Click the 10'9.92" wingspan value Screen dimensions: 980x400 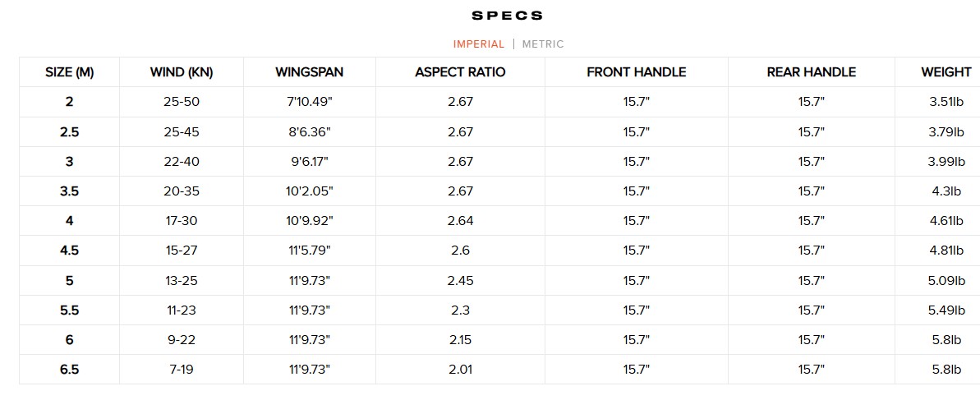[310, 221]
